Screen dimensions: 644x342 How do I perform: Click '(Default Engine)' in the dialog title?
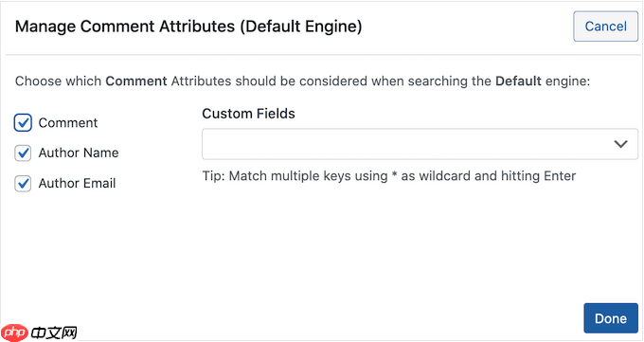[301, 27]
